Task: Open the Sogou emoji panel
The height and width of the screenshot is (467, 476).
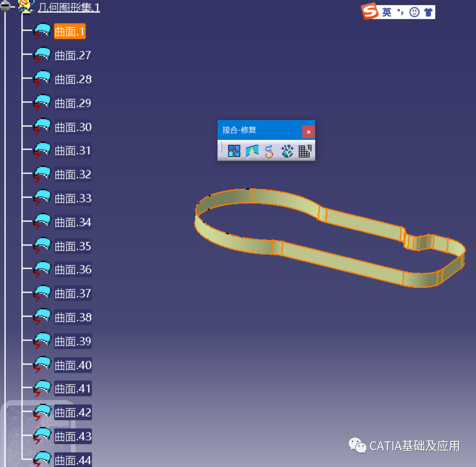Action: pos(414,12)
